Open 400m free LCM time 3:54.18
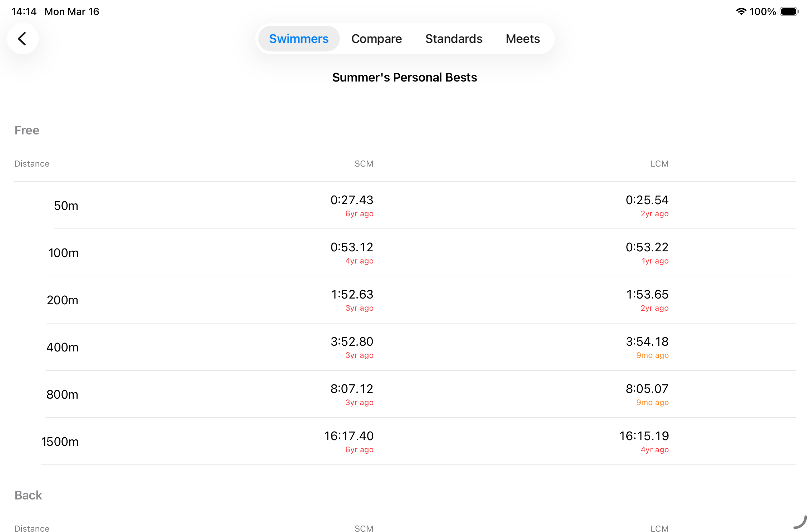This screenshot has height=532, width=810. (647, 342)
